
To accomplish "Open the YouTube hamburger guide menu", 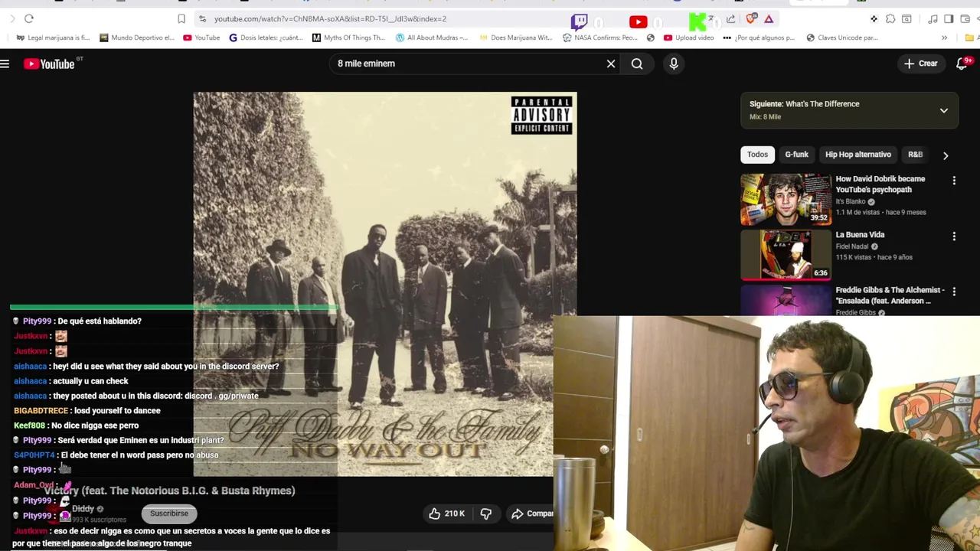I will click(5, 64).
